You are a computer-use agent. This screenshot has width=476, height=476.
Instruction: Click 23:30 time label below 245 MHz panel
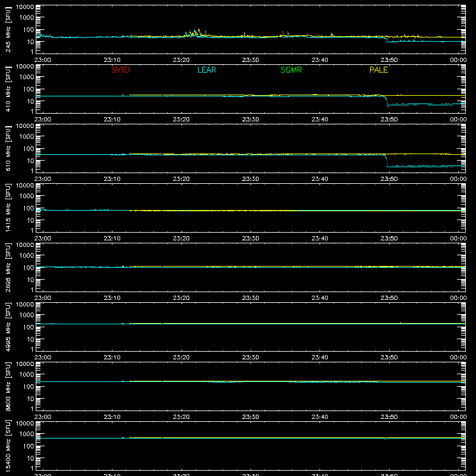(250, 60)
